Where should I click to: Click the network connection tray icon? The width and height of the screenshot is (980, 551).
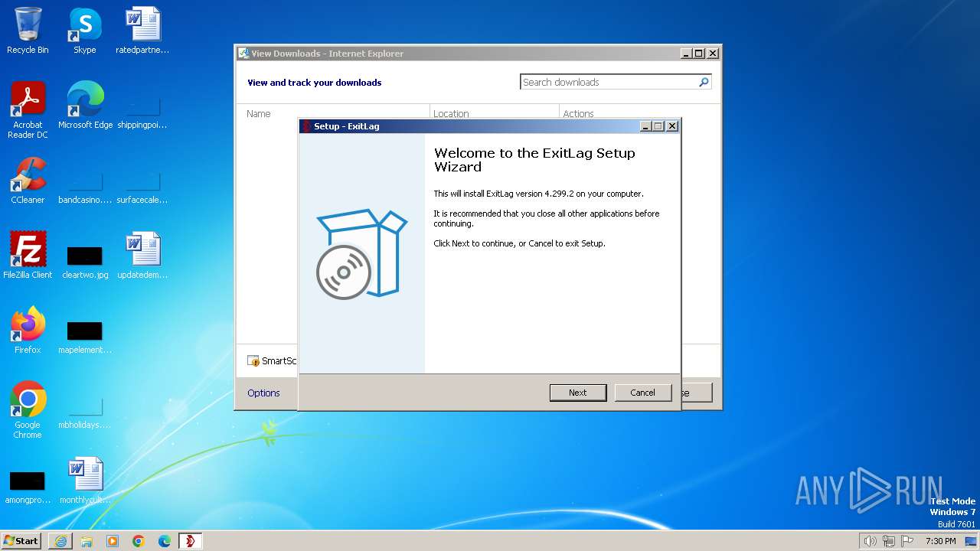click(889, 541)
